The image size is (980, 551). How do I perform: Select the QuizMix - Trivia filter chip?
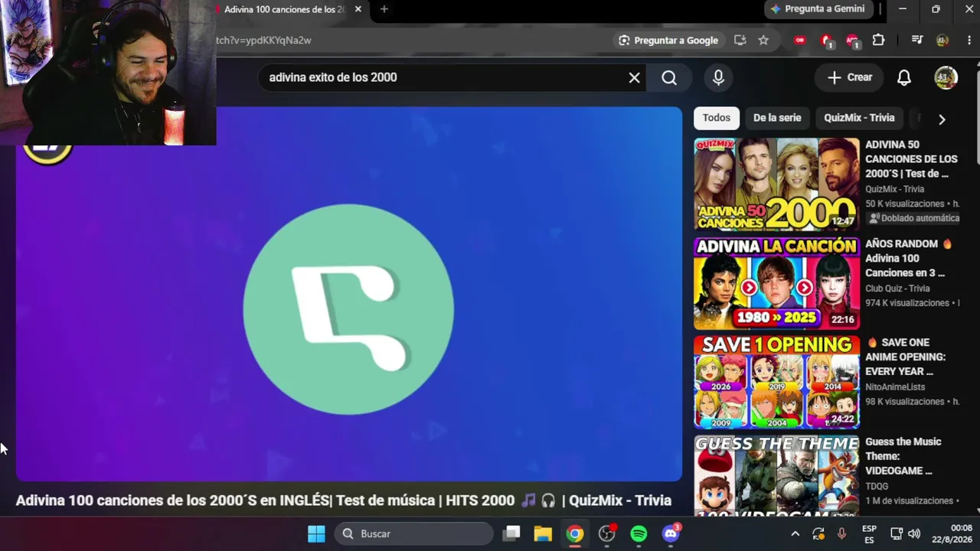[859, 118]
